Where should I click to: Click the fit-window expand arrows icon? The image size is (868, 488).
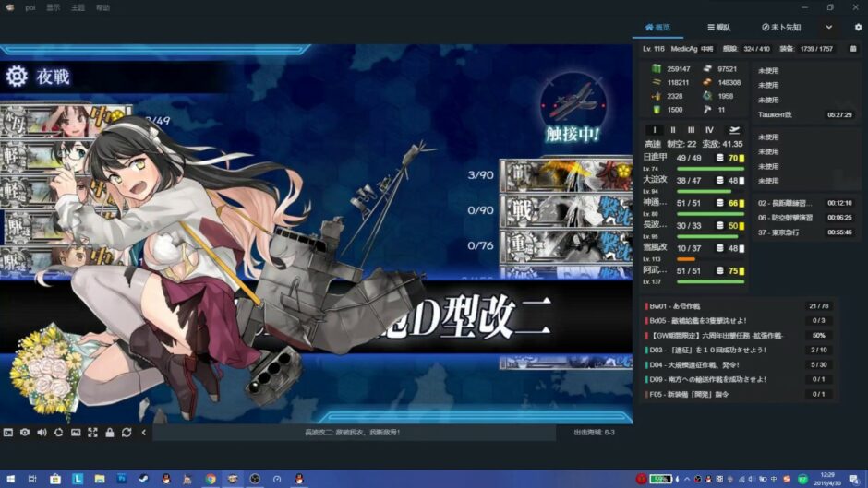tap(92, 432)
